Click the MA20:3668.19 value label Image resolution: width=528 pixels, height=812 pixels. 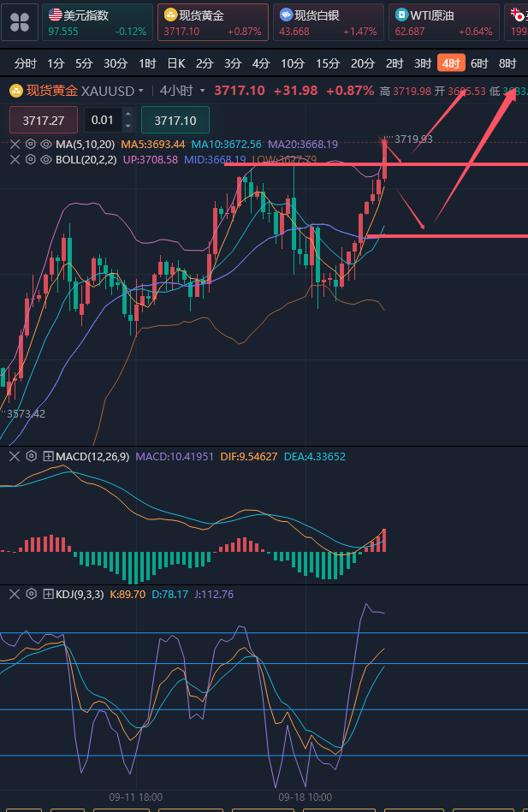(303, 145)
